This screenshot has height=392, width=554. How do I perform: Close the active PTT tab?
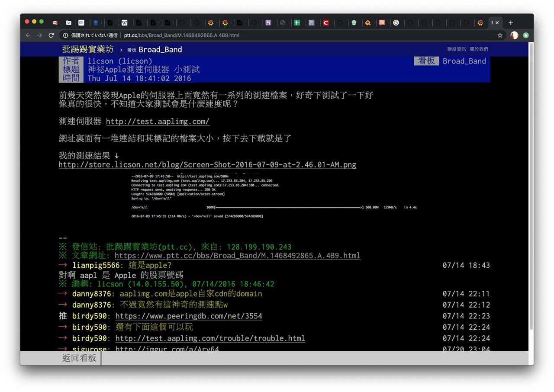click(497, 22)
